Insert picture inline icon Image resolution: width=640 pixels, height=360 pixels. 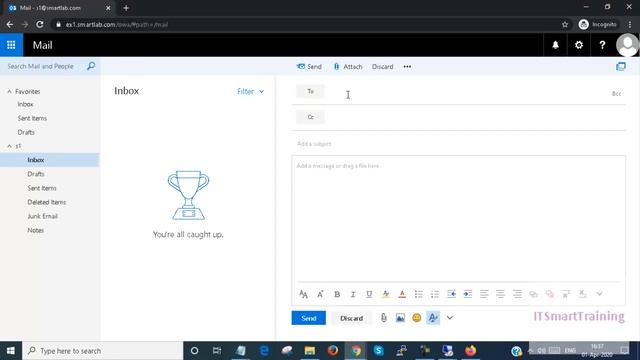point(400,318)
